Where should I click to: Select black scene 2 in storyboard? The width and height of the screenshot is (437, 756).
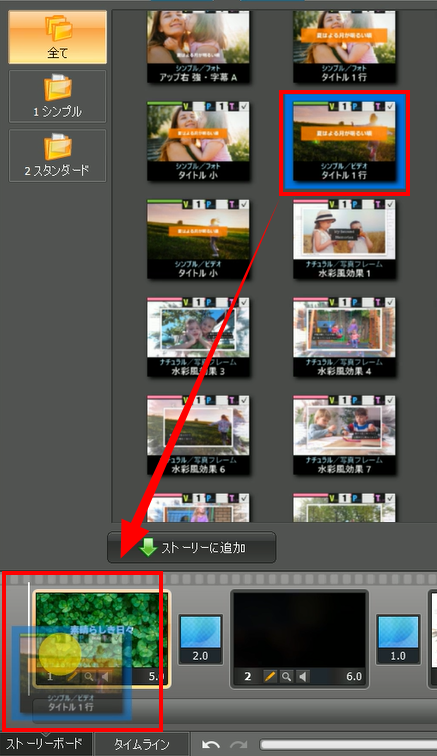(x=300, y=629)
